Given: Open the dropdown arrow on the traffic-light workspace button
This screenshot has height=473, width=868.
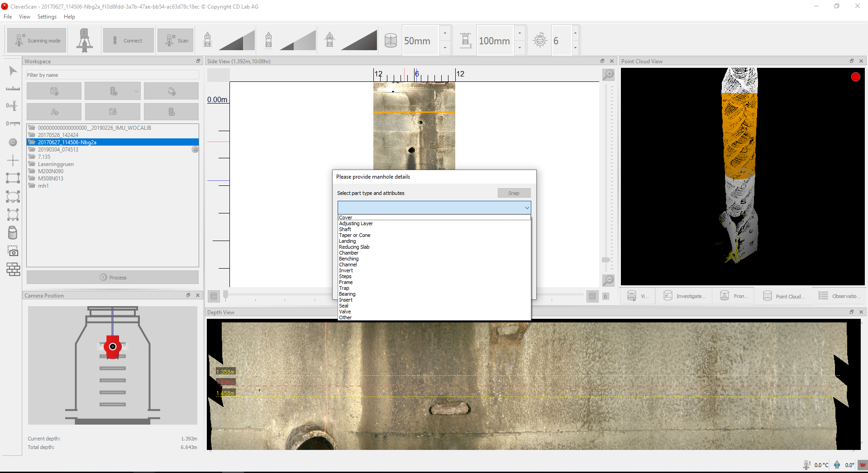Looking at the screenshot, I should [x=136, y=90].
